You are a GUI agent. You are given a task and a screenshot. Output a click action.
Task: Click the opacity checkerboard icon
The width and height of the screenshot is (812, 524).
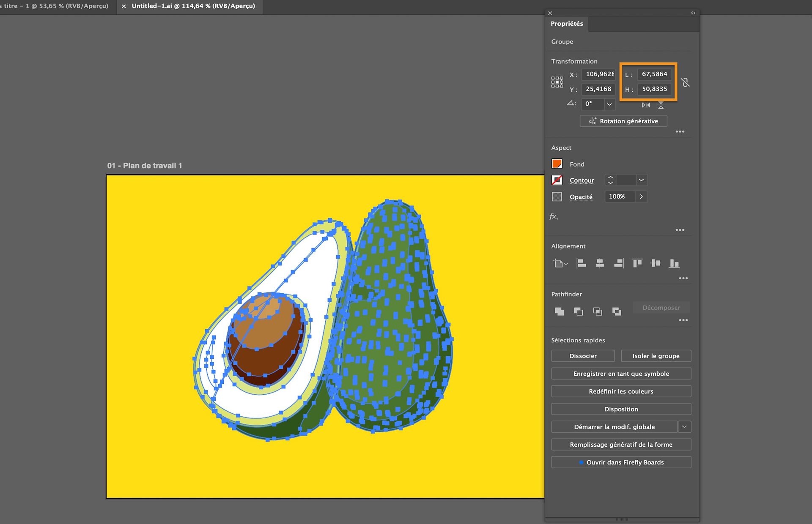(x=557, y=196)
